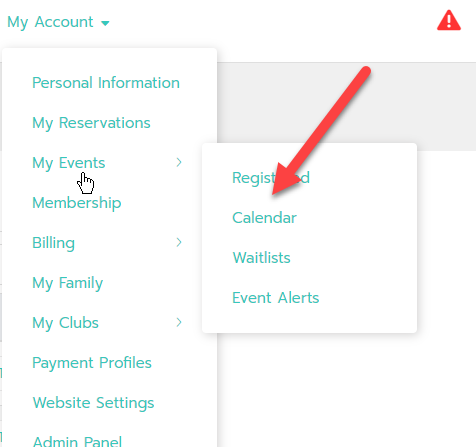Image resolution: width=476 pixels, height=447 pixels.
Task: Go to My Reservations
Action: point(91,123)
